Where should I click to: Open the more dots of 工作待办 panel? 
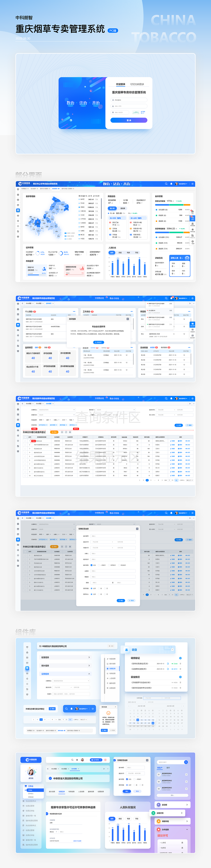coord(132,311)
